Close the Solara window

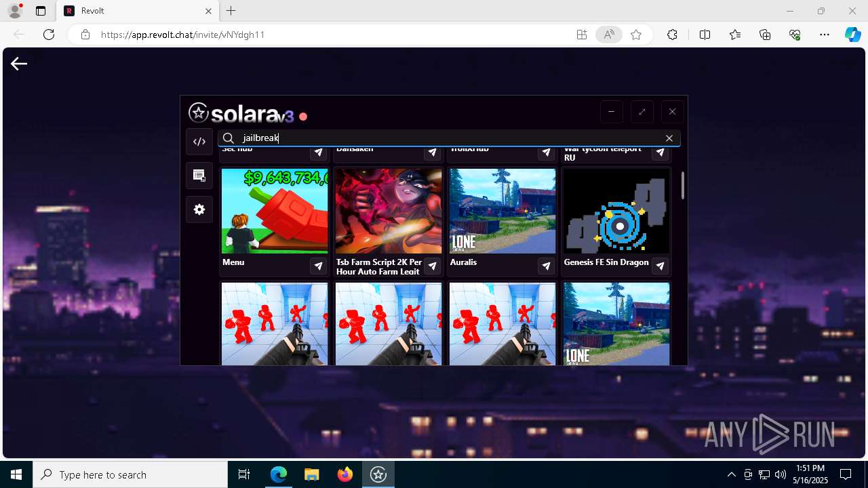click(x=672, y=112)
